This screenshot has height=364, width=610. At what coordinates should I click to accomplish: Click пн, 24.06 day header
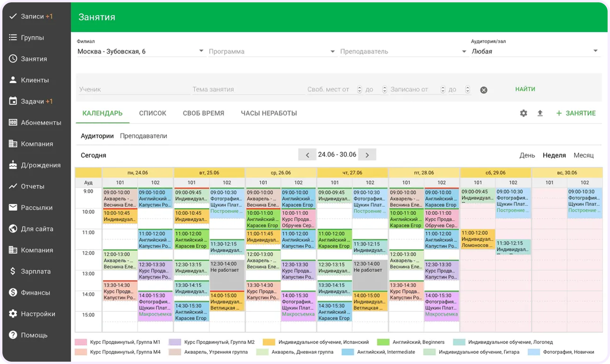tap(138, 173)
